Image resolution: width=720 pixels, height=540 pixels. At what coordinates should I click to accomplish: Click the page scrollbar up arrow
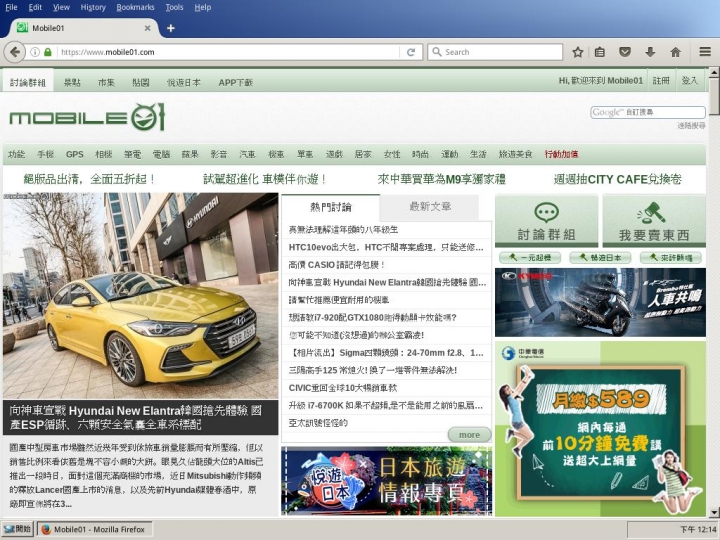pyautogui.click(x=714, y=73)
